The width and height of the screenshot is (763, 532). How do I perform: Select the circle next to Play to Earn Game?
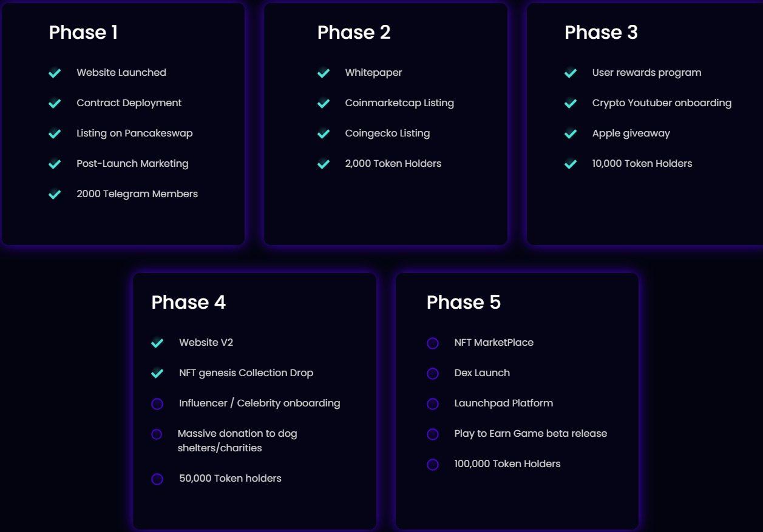click(x=433, y=434)
